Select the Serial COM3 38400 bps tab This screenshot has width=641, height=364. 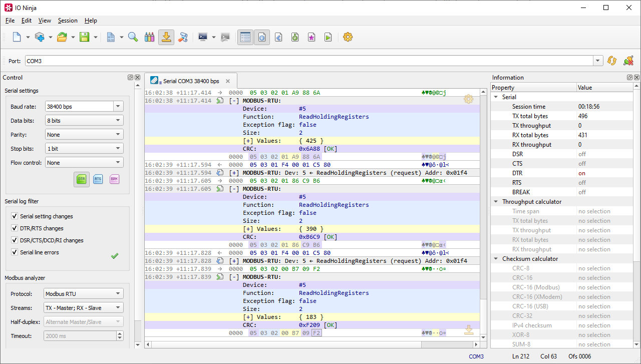[191, 81]
